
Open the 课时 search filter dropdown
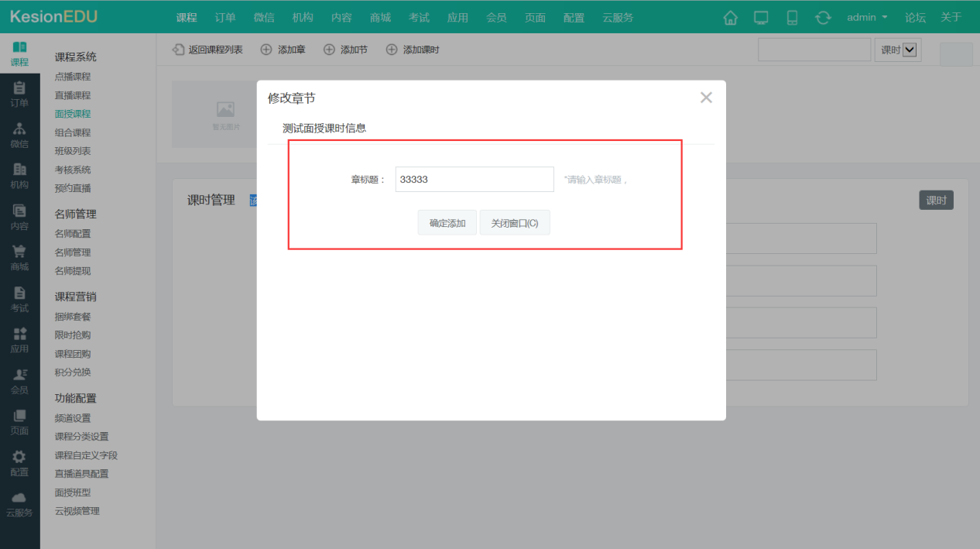pos(898,49)
